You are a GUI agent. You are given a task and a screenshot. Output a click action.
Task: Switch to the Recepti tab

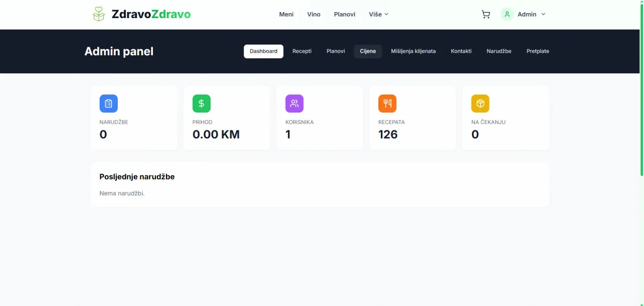click(302, 51)
